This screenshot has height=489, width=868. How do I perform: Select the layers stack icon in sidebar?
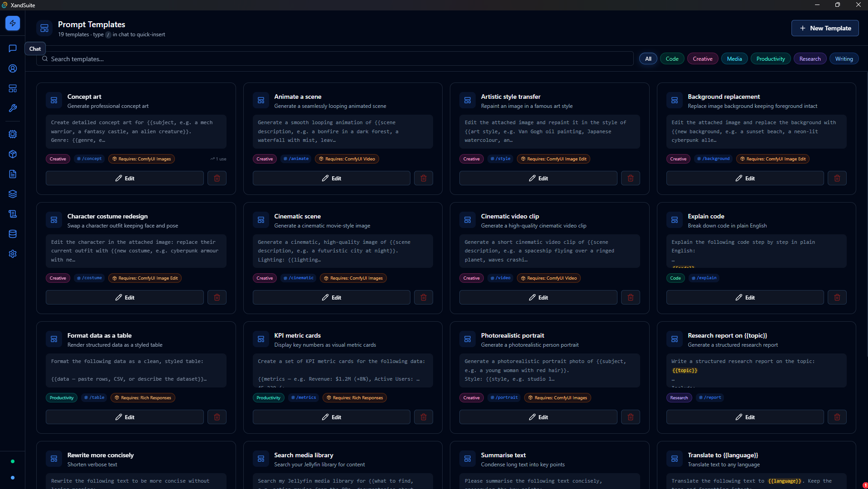(12, 194)
